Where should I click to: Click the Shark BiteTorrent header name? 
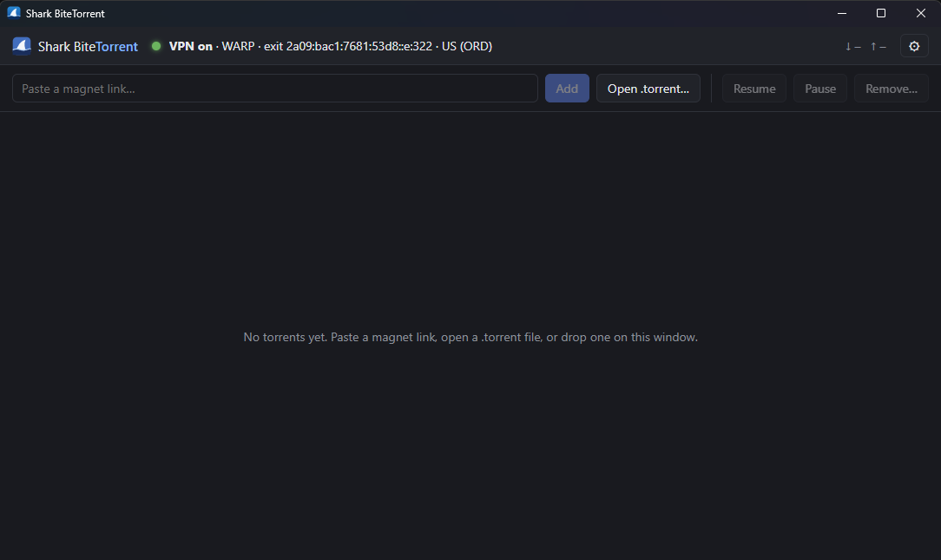pyautogui.click(x=89, y=47)
